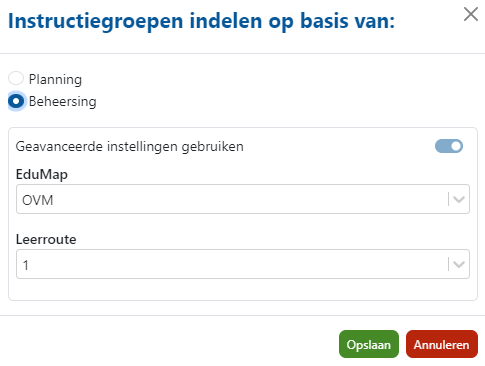
Task: Open the Leerroute combo box
Action: coord(243,264)
